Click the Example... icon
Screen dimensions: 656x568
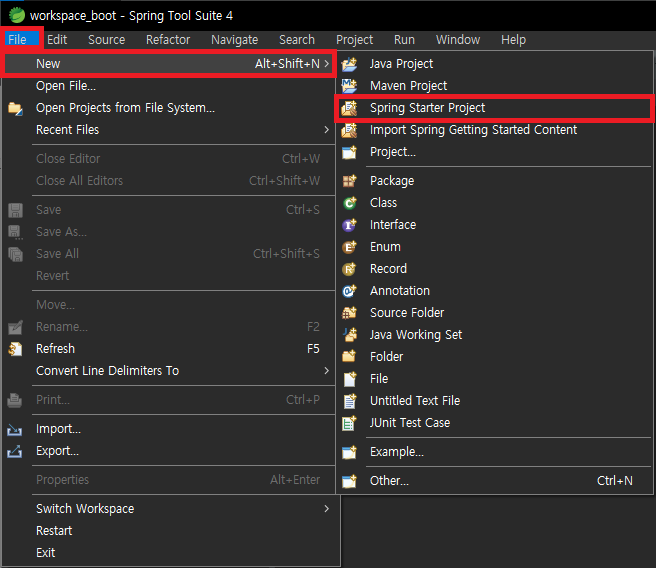coord(349,452)
